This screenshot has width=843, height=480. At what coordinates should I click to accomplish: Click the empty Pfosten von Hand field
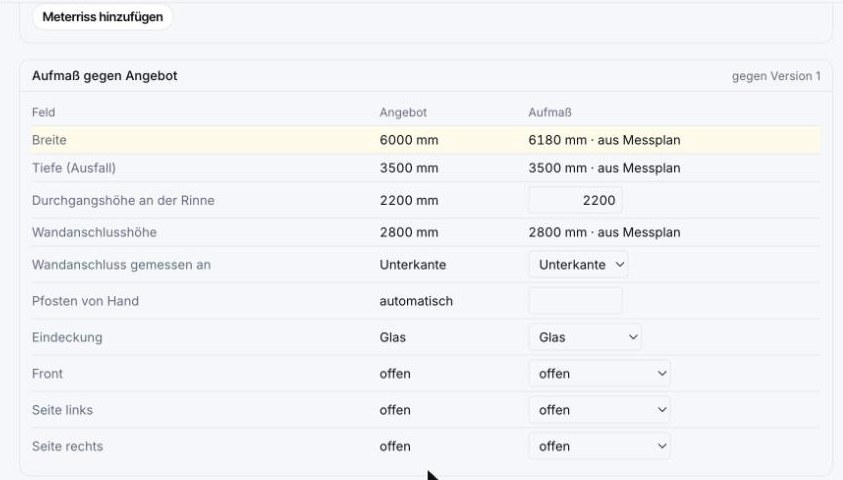coord(576,301)
